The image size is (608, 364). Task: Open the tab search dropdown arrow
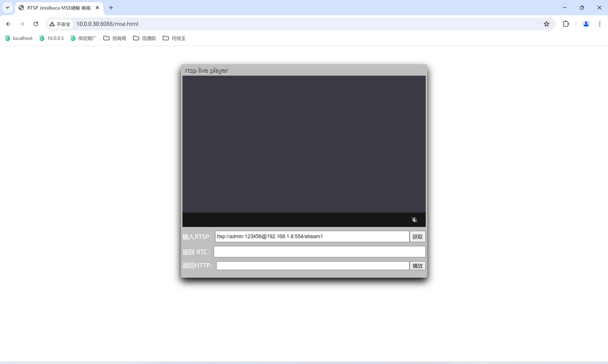[x=8, y=8]
